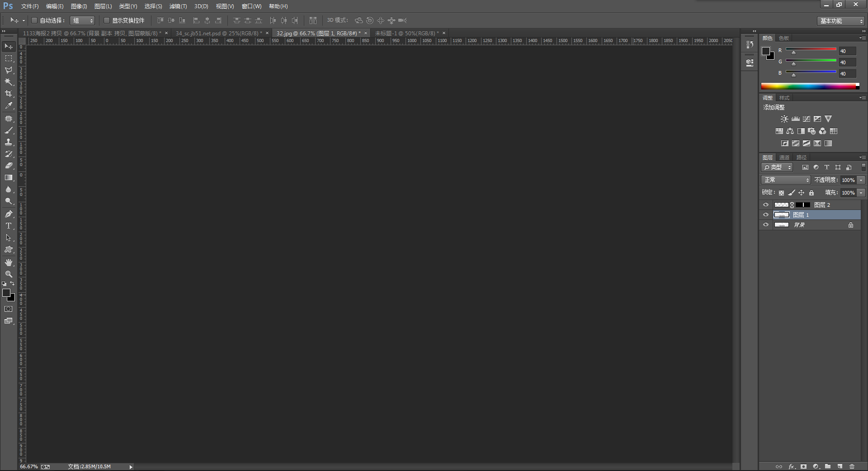Add a Levels adjustment

[796, 119]
